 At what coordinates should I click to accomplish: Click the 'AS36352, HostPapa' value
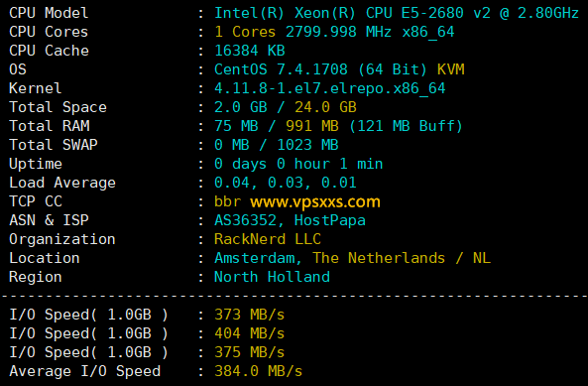point(290,220)
